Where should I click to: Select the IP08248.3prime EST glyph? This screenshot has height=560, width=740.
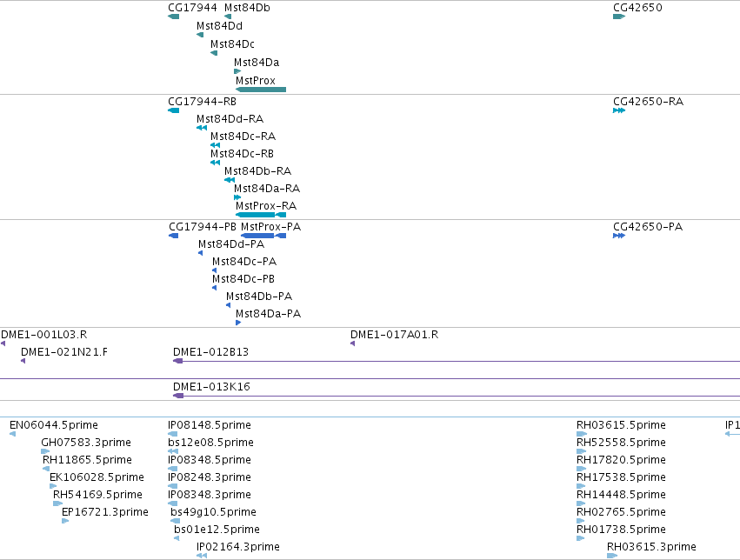[x=173, y=487]
